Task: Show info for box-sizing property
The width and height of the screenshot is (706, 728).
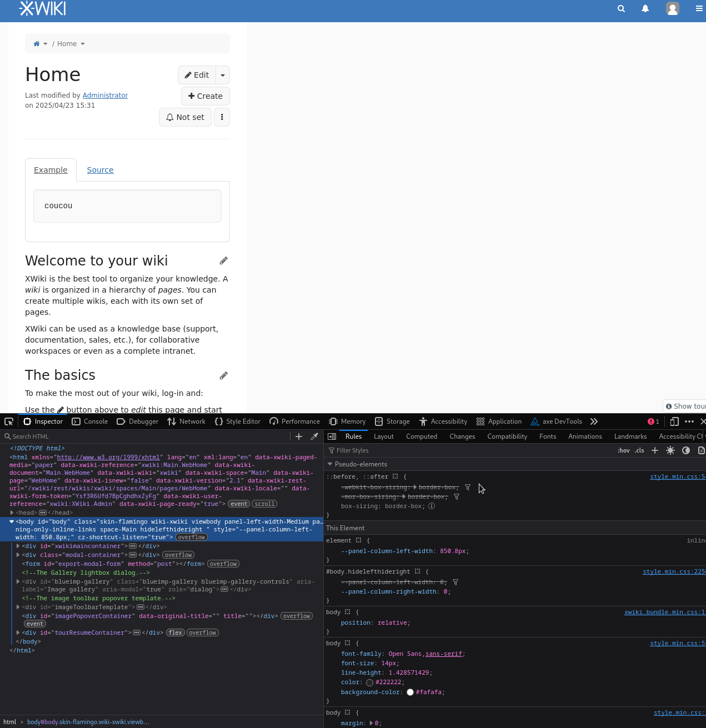Action: (432, 506)
